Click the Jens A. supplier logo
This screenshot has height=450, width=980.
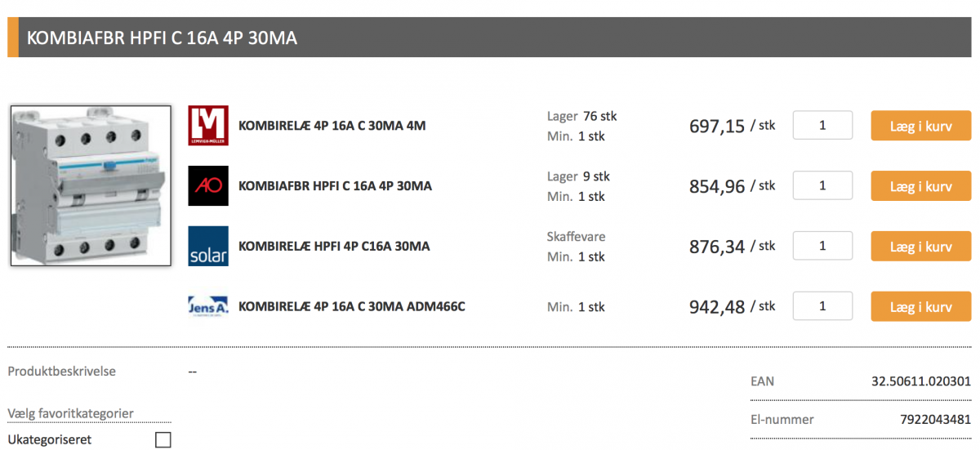tap(208, 306)
